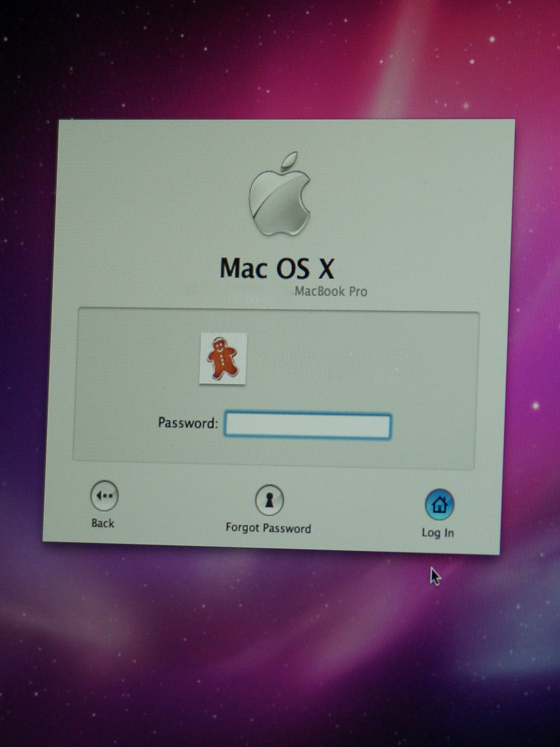Screen dimensions: 560x747
Task: Focus the Password input field
Action: click(307, 426)
